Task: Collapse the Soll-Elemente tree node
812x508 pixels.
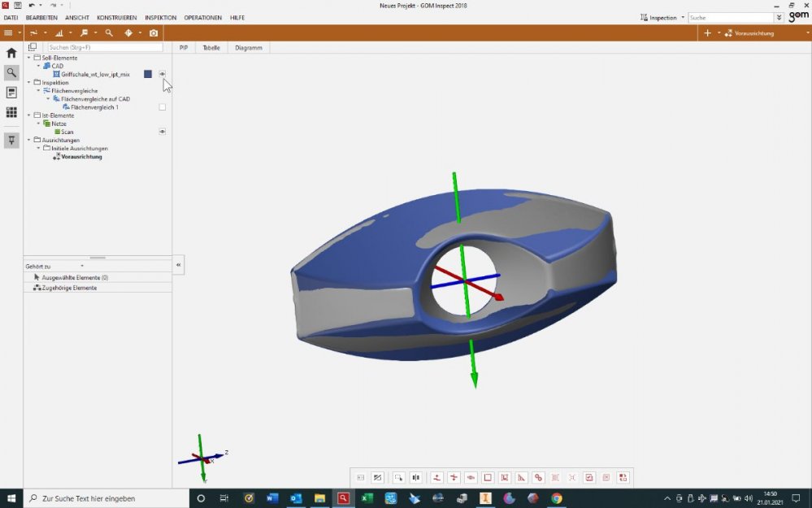Action: click(29, 58)
